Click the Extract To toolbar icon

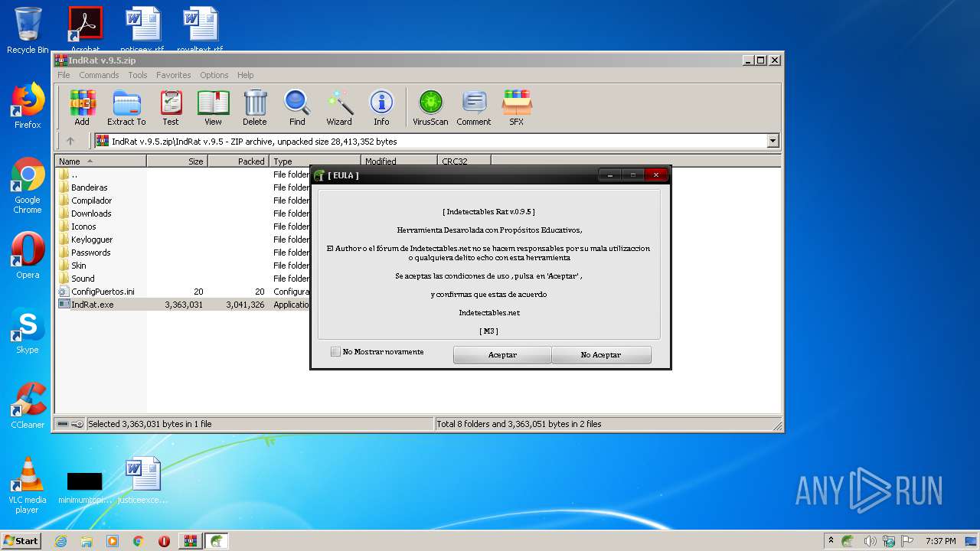(x=126, y=107)
